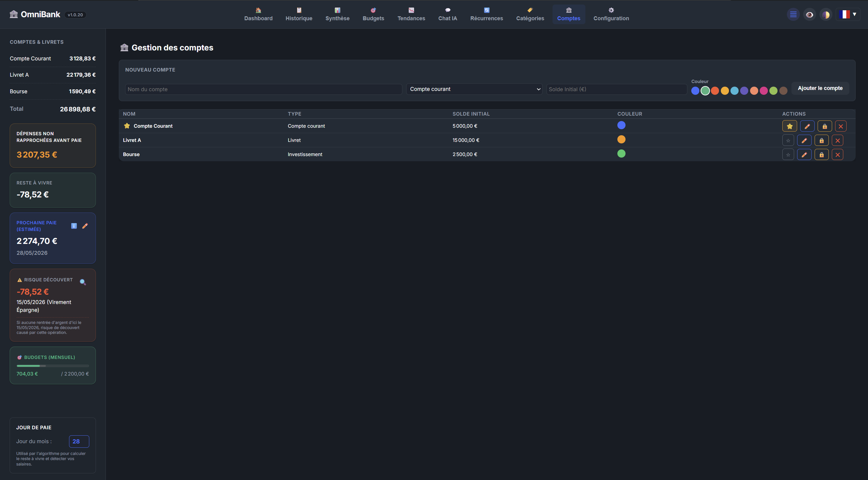Click Livret A in the sidebar list
The height and width of the screenshot is (480, 868).
52,75
